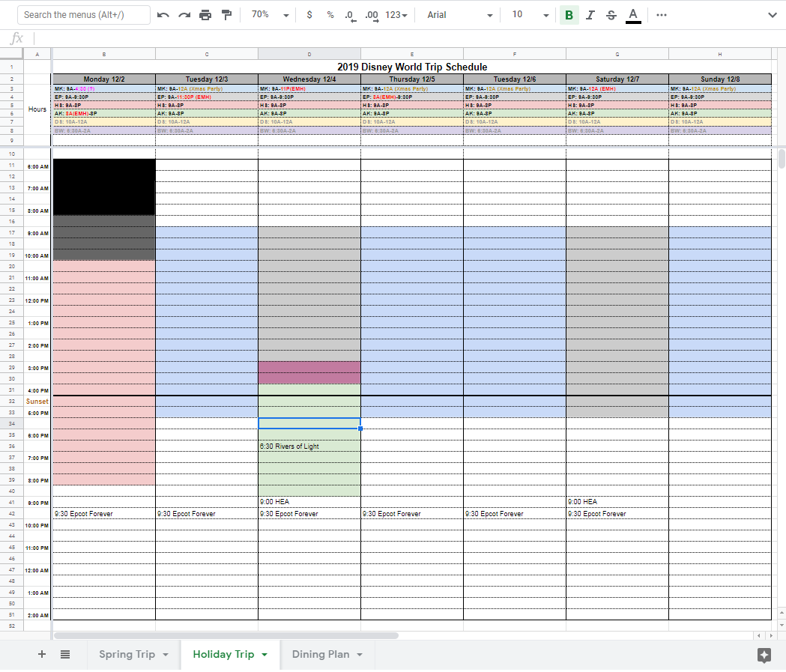Select Thursday's '9:30 Epcot Forever' cell
786x672 pixels.
click(412, 514)
